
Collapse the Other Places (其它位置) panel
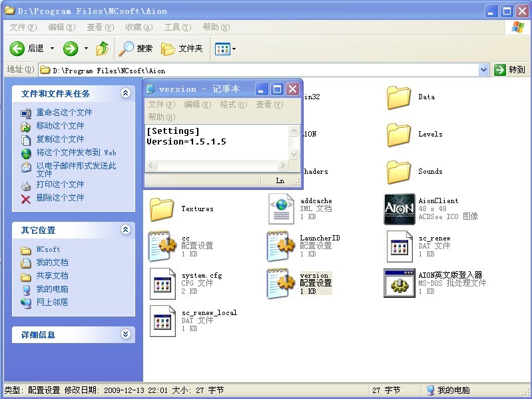[125, 230]
